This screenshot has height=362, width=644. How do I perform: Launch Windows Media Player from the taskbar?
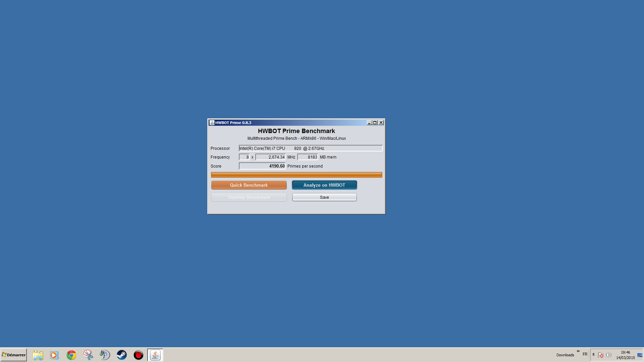click(54, 355)
